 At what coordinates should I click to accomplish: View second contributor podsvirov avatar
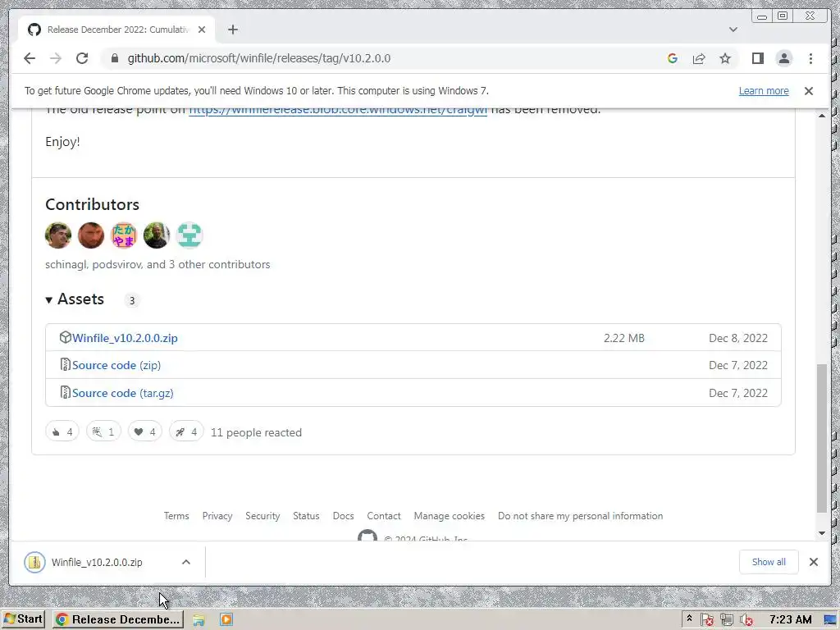pyautogui.click(x=91, y=235)
